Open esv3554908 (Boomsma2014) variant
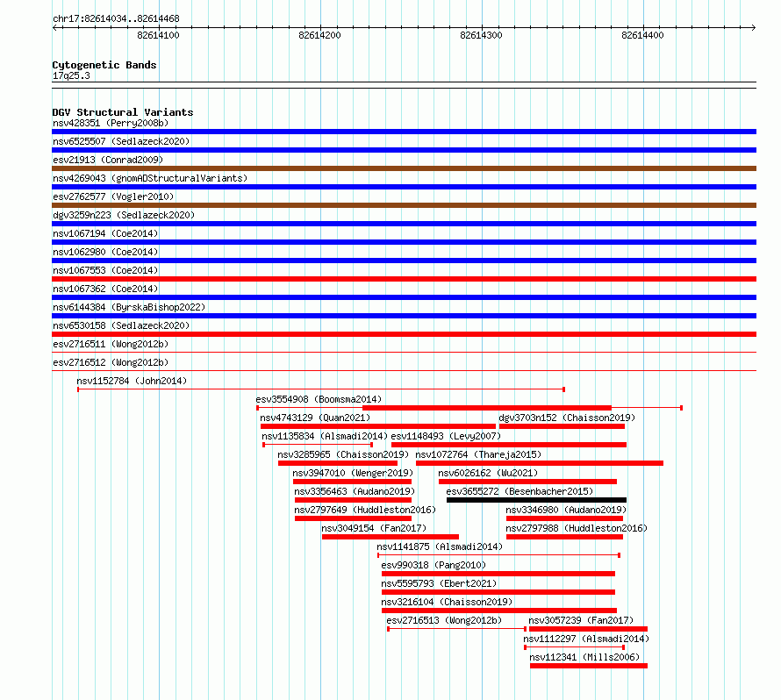This screenshot has height=700, width=781. (319, 399)
